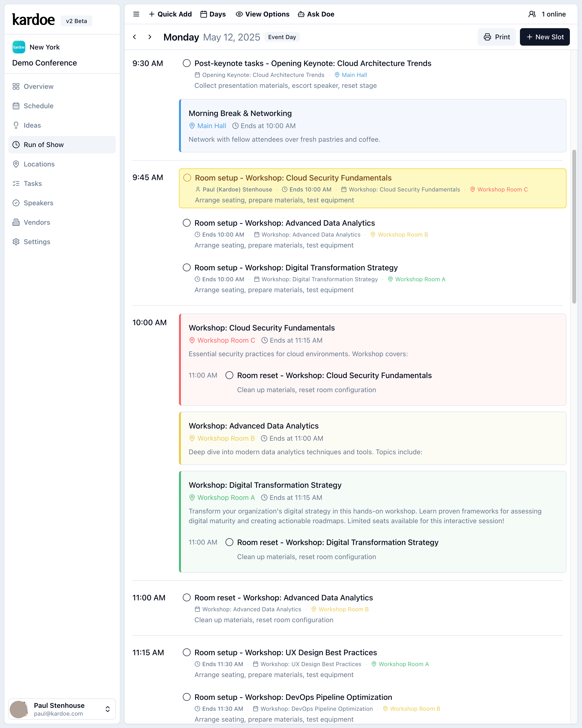The height and width of the screenshot is (728, 582).
Task: Click Paul Stenhouse's avatar
Action: click(19, 709)
